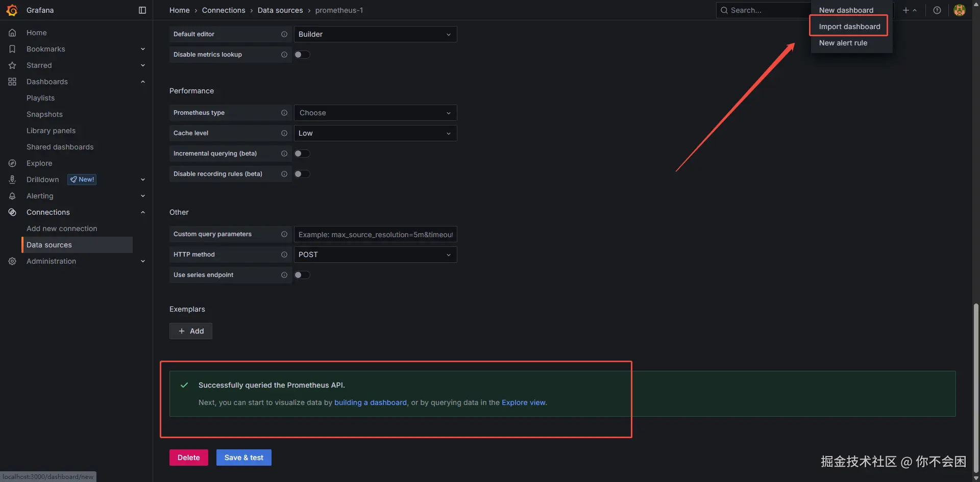This screenshot has width=980, height=482.
Task: Enable Use series endpoint switch
Action: pyautogui.click(x=302, y=275)
